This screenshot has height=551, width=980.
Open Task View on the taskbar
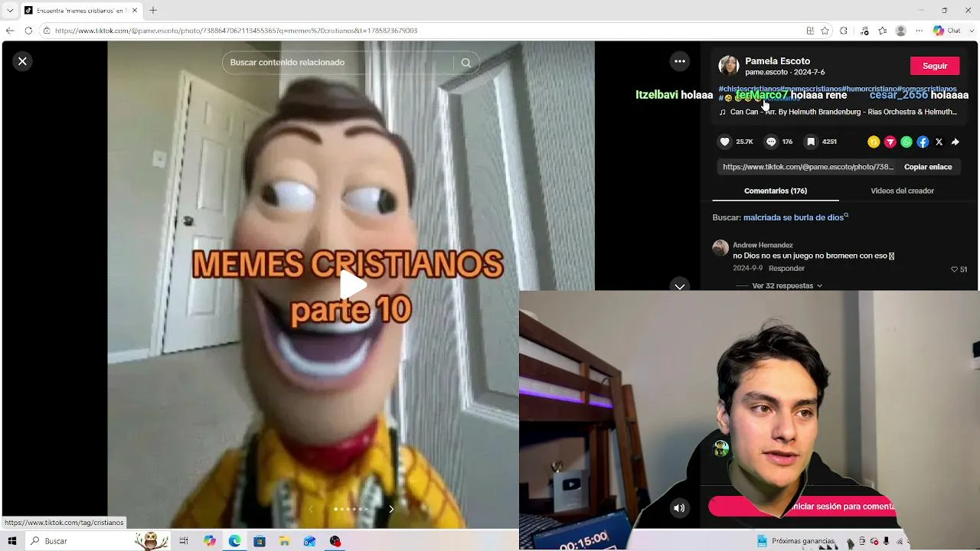(184, 541)
